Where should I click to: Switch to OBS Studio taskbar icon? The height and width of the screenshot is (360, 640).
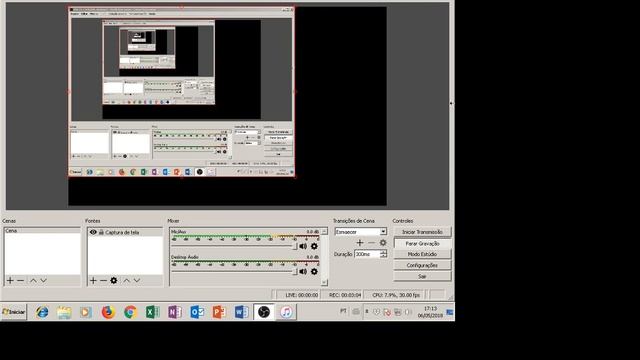coord(264,312)
